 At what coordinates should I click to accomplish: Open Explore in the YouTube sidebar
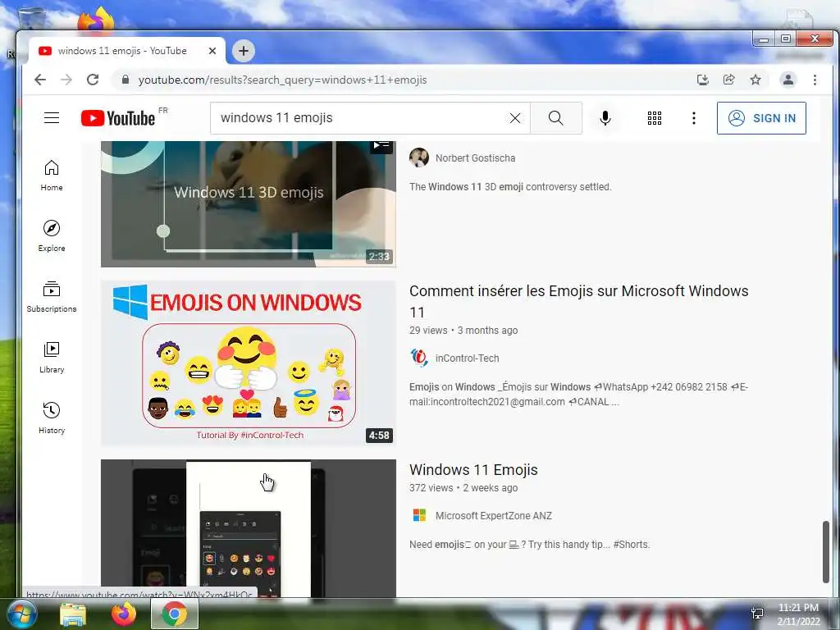point(52,236)
